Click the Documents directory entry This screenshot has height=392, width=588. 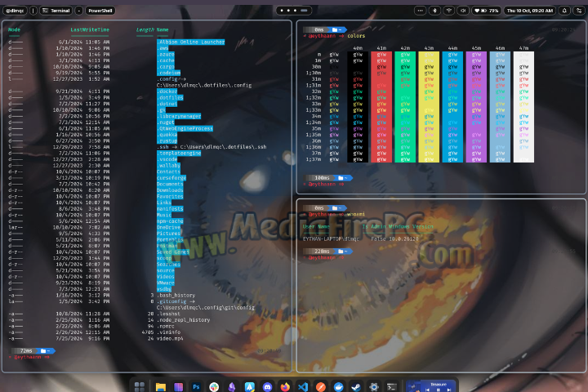(170, 184)
